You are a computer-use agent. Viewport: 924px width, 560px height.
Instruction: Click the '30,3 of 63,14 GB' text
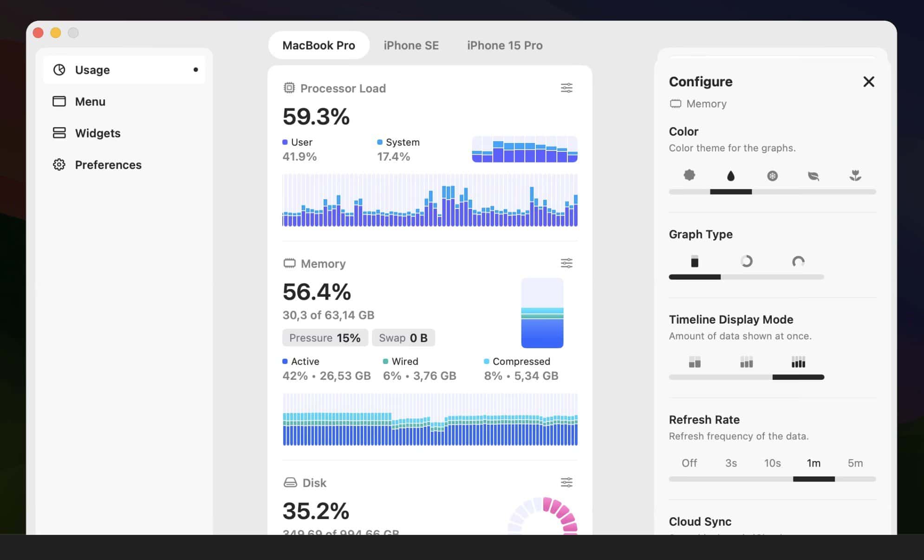coord(328,315)
